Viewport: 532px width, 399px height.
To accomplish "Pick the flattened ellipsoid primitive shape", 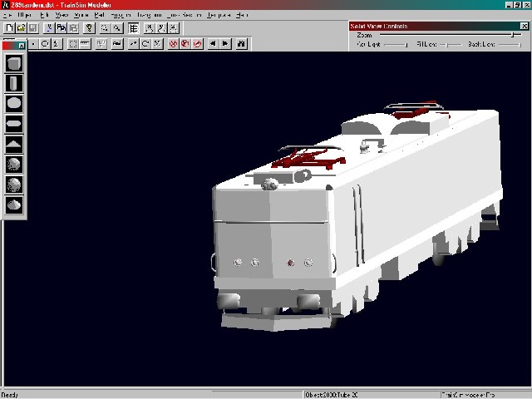I will click(x=14, y=124).
